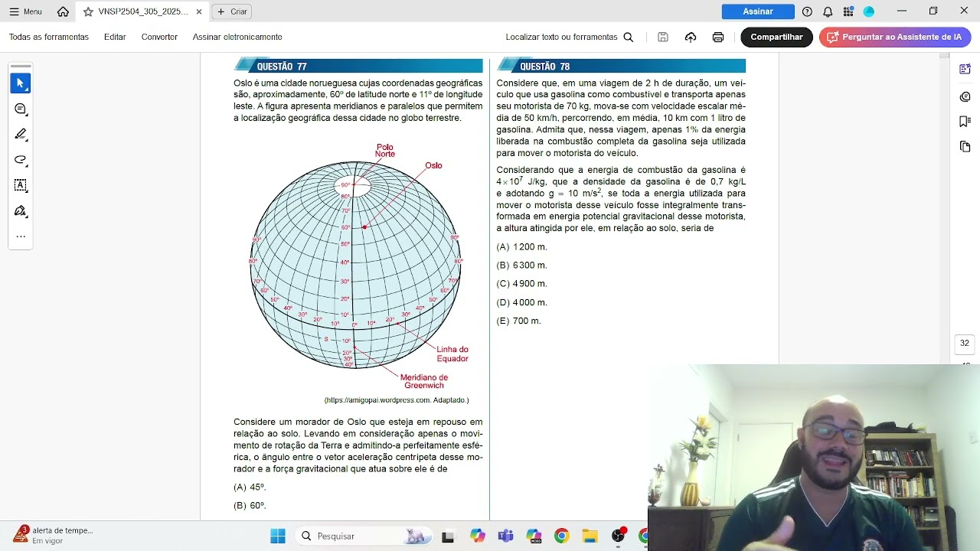The image size is (980, 551).
Task: Open comments panel icon on right rail
Action: tap(965, 96)
